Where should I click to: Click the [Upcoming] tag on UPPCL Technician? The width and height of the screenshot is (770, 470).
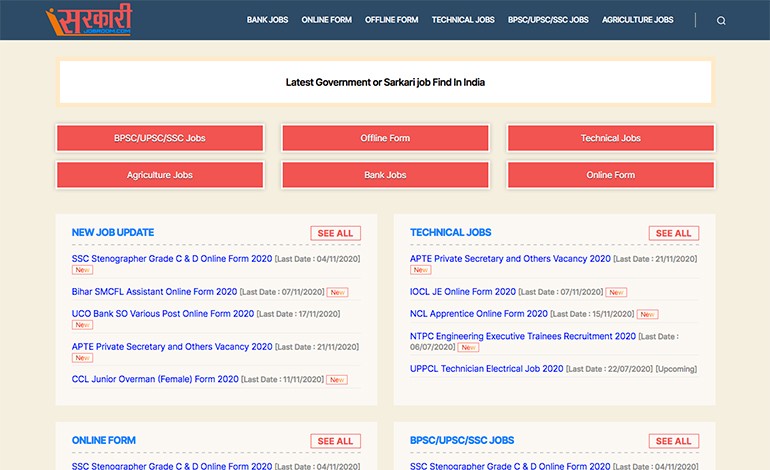[x=676, y=369]
